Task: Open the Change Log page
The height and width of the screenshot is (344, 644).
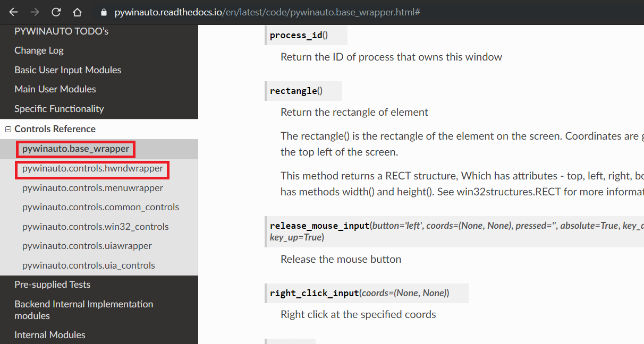Action: click(39, 50)
